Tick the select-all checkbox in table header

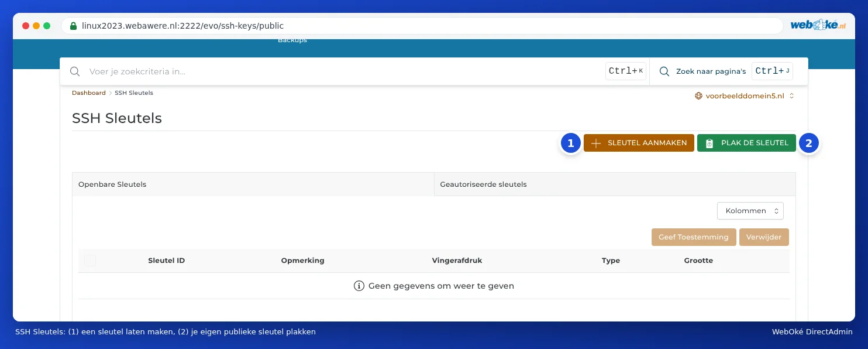tap(90, 261)
